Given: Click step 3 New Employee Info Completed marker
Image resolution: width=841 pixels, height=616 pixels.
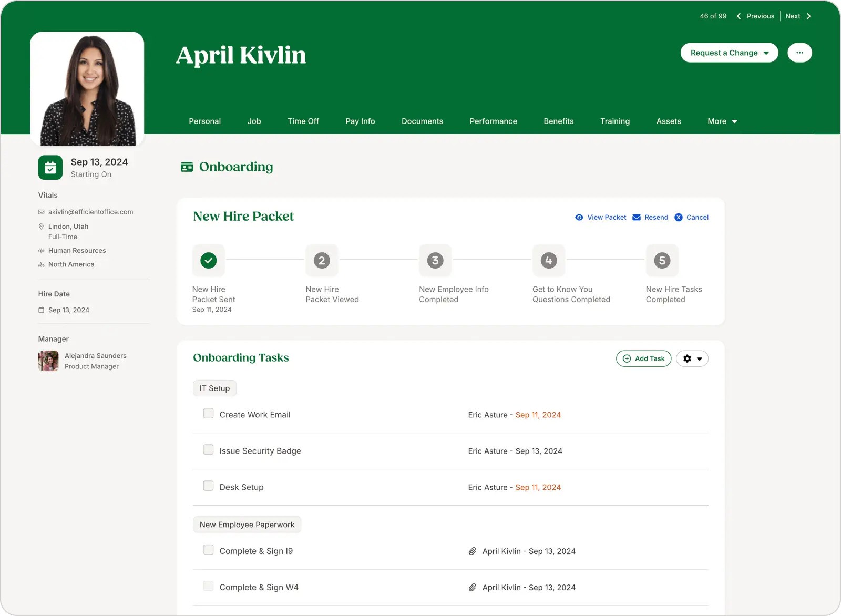Looking at the screenshot, I should (435, 260).
